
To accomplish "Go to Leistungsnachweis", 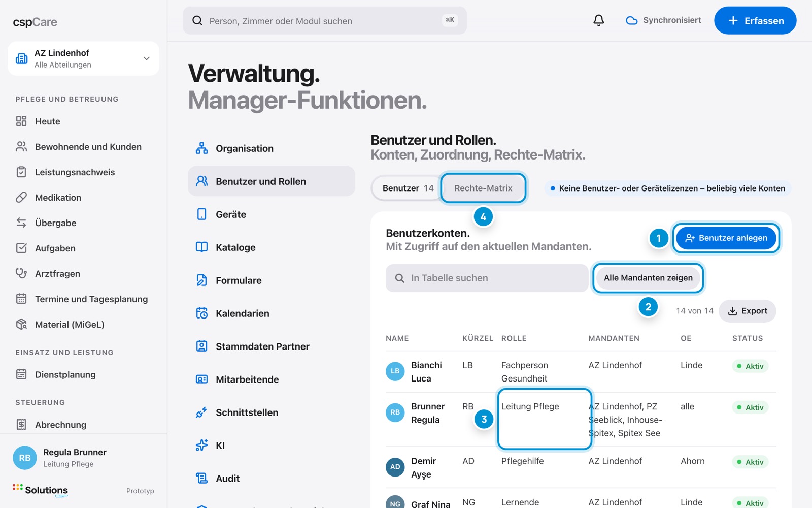I will [83, 172].
